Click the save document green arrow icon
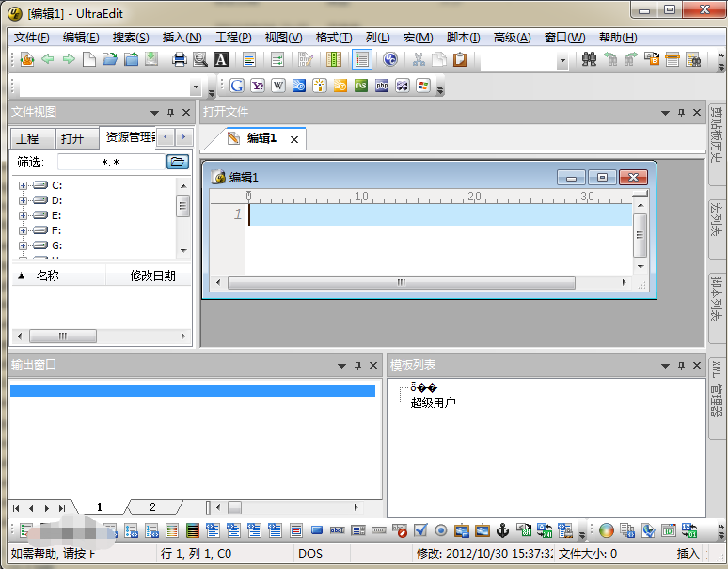This screenshot has width=728, height=569. click(x=151, y=59)
